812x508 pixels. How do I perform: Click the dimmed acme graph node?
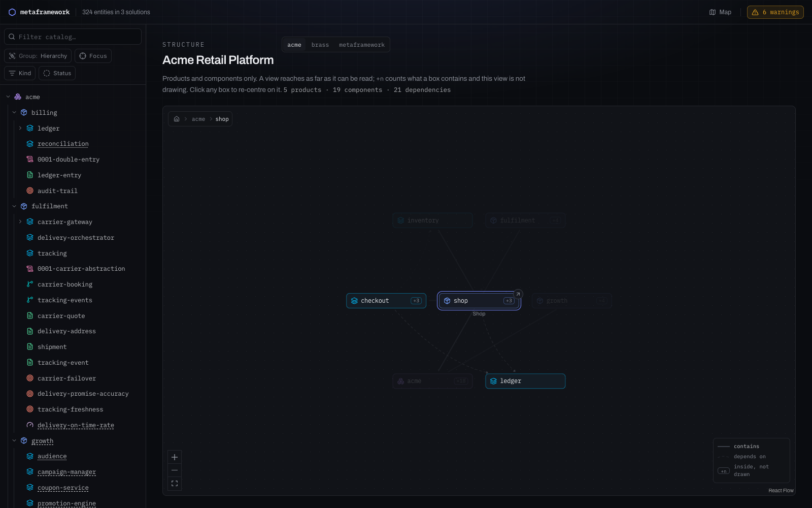432,381
